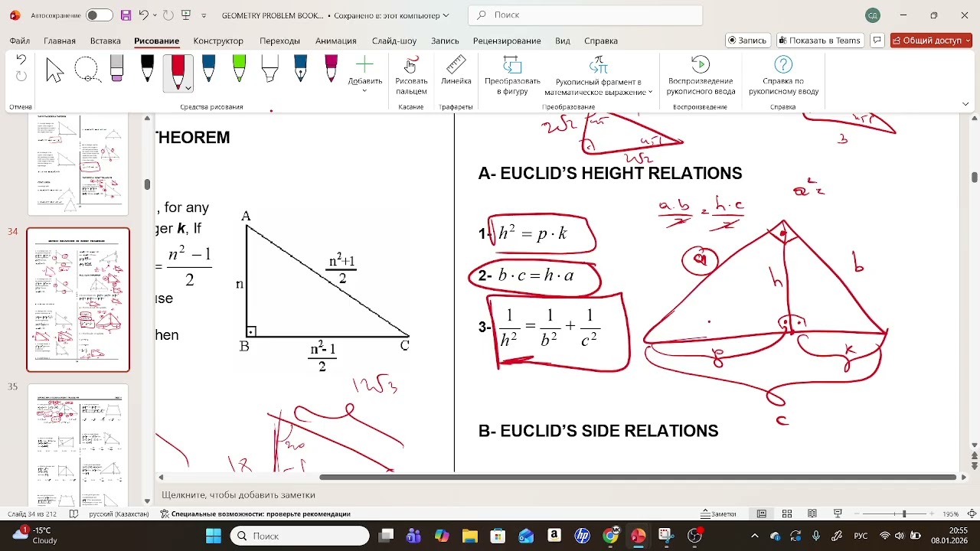Open Windows Start menu

pyautogui.click(x=213, y=536)
